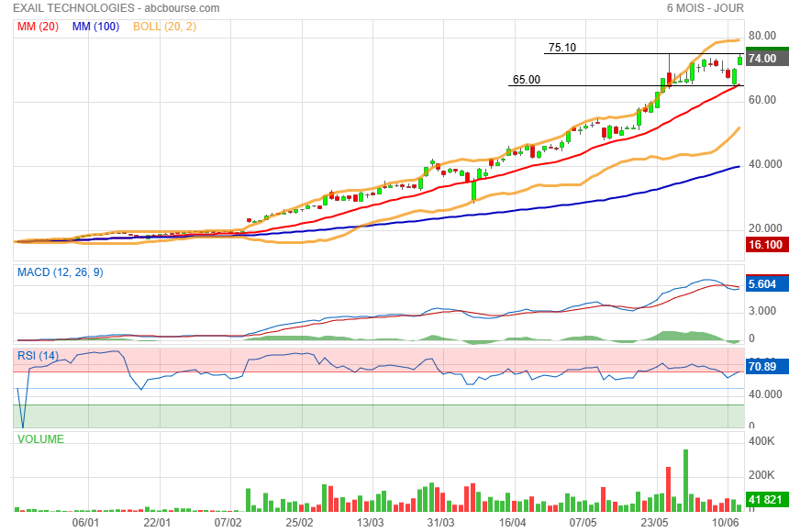789x532 pixels.
Task: Click the 74.00 current price tag
Action: pos(767,59)
